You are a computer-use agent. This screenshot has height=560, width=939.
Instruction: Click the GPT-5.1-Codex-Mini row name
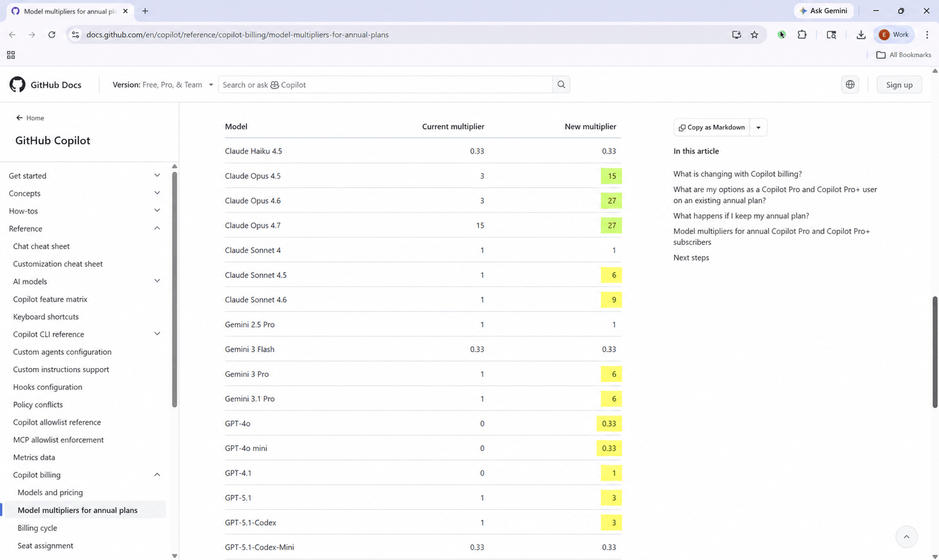coord(260,547)
